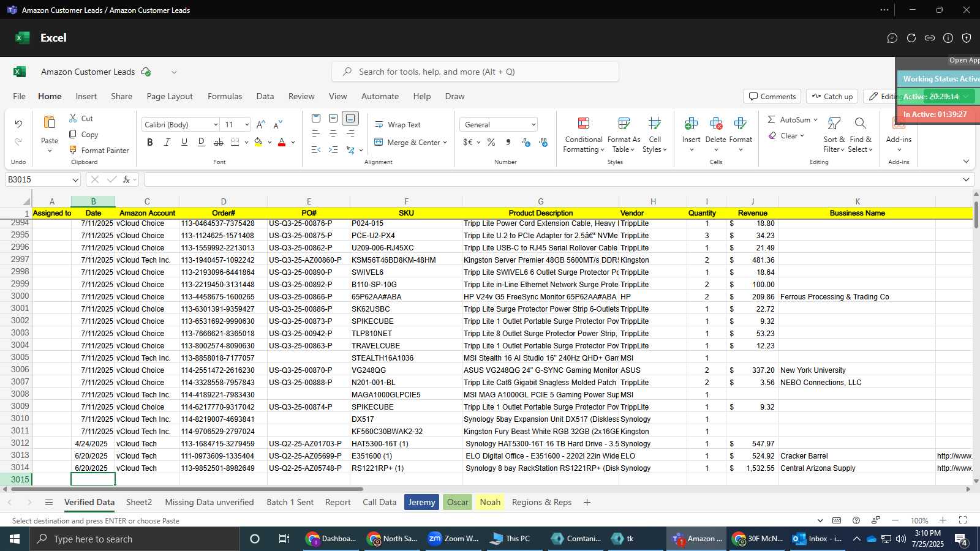980x551 pixels.
Task: Zoom out with the minus button
Action: click(895, 520)
